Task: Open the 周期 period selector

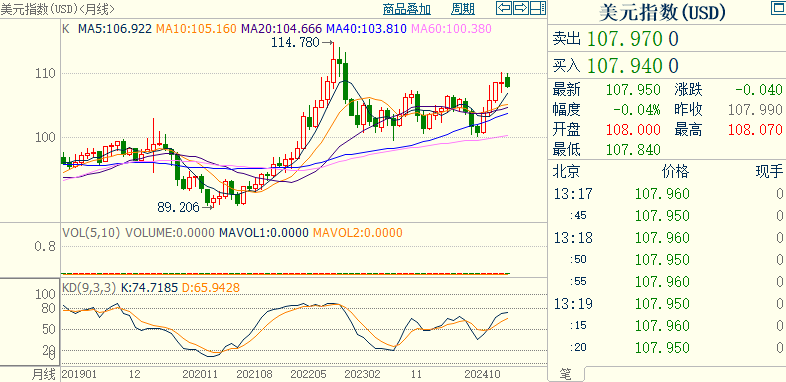Action: (x=463, y=9)
